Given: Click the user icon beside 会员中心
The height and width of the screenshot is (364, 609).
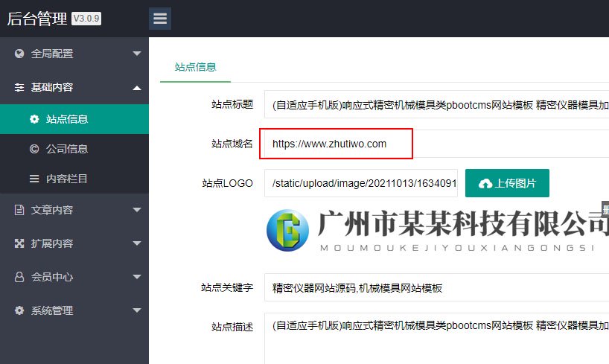Looking at the screenshot, I should [19, 277].
